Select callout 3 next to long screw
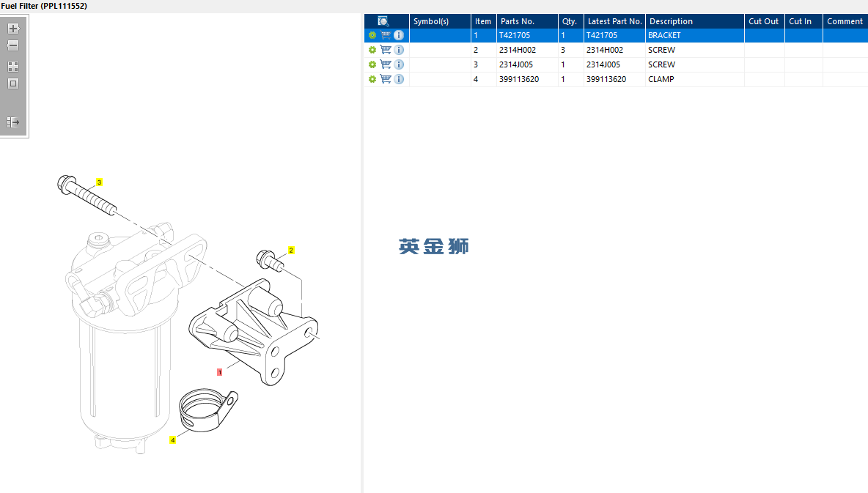Viewport: 868px width, 493px height. tap(99, 182)
